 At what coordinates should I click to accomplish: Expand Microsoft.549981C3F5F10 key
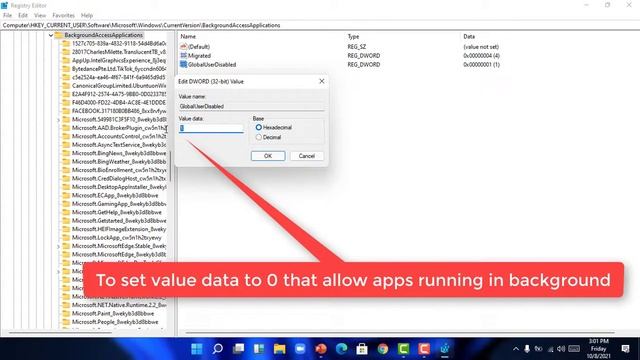(58, 120)
